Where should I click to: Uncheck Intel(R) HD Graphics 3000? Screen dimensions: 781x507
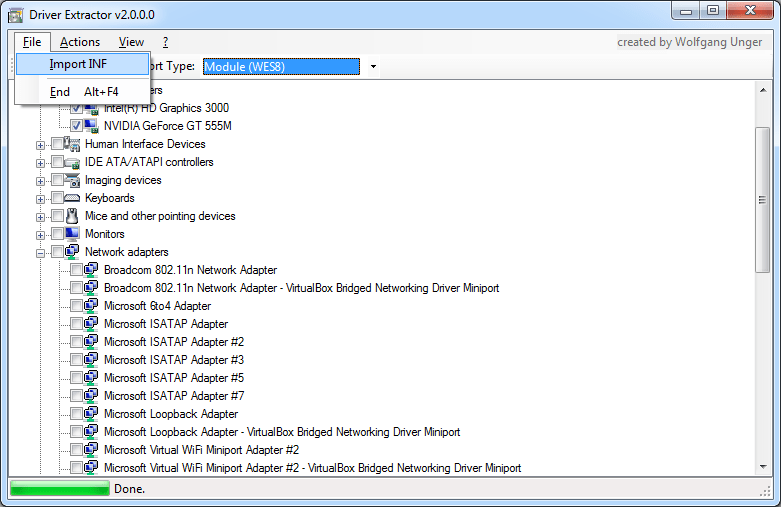pyautogui.click(x=76, y=108)
